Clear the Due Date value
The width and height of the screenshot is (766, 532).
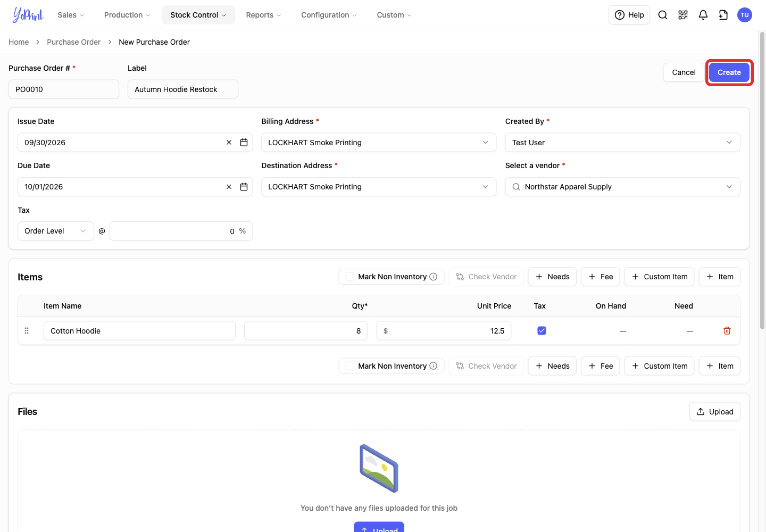(229, 187)
